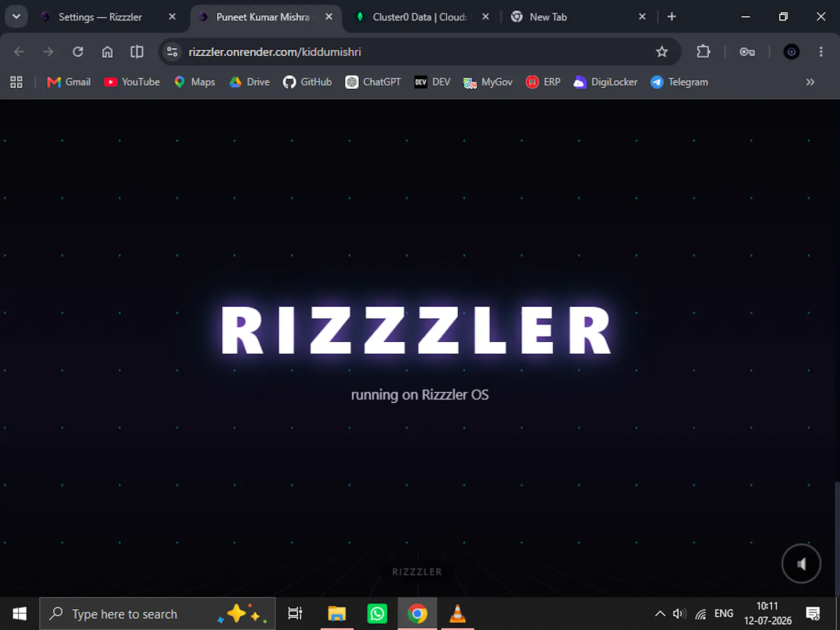Open the Windows Start menu
Image resolution: width=840 pixels, height=630 pixels.
(19, 614)
